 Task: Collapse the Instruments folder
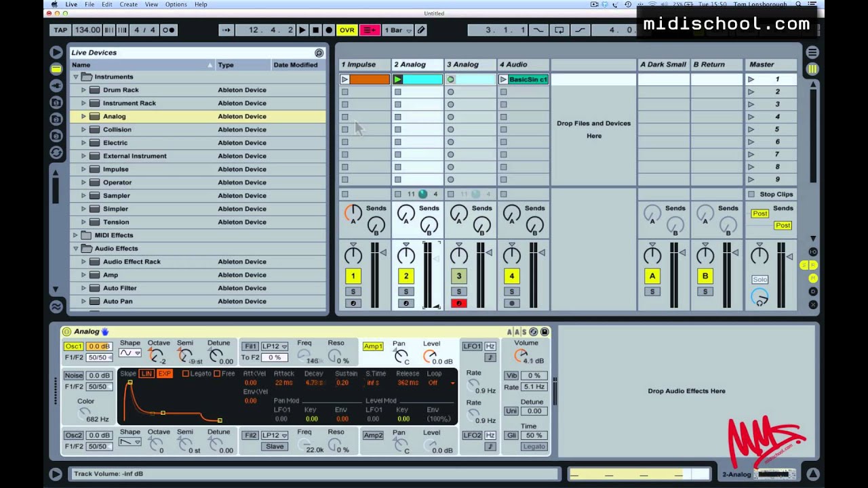click(75, 77)
